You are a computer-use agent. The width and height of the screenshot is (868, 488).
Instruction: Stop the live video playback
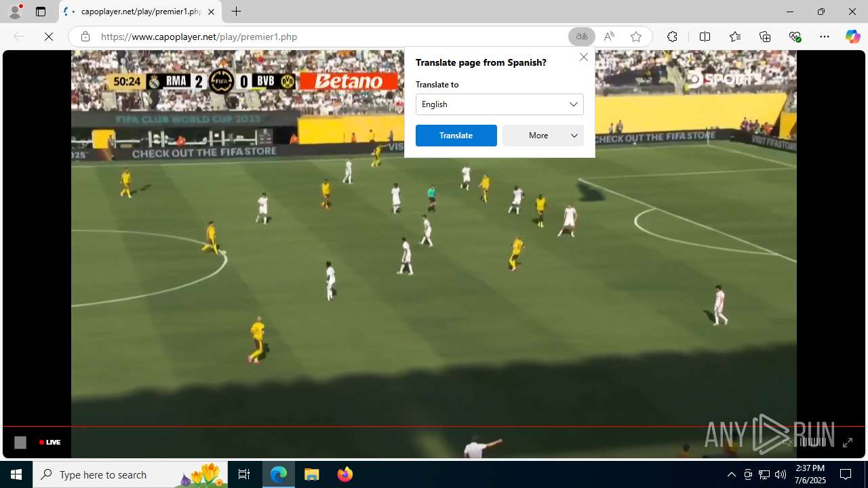(x=20, y=443)
